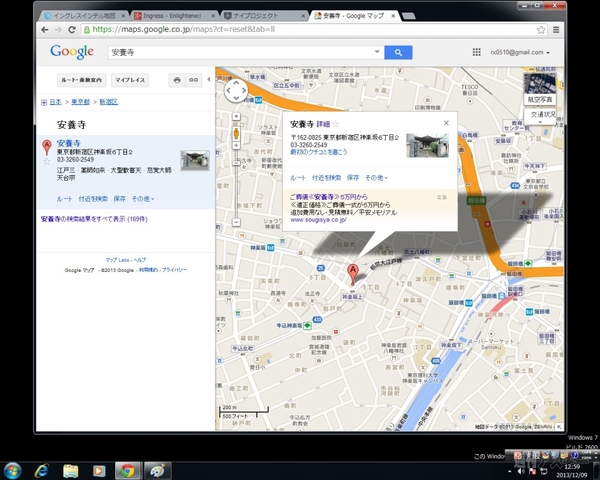Collapse the left panel with the arrow

209,80
